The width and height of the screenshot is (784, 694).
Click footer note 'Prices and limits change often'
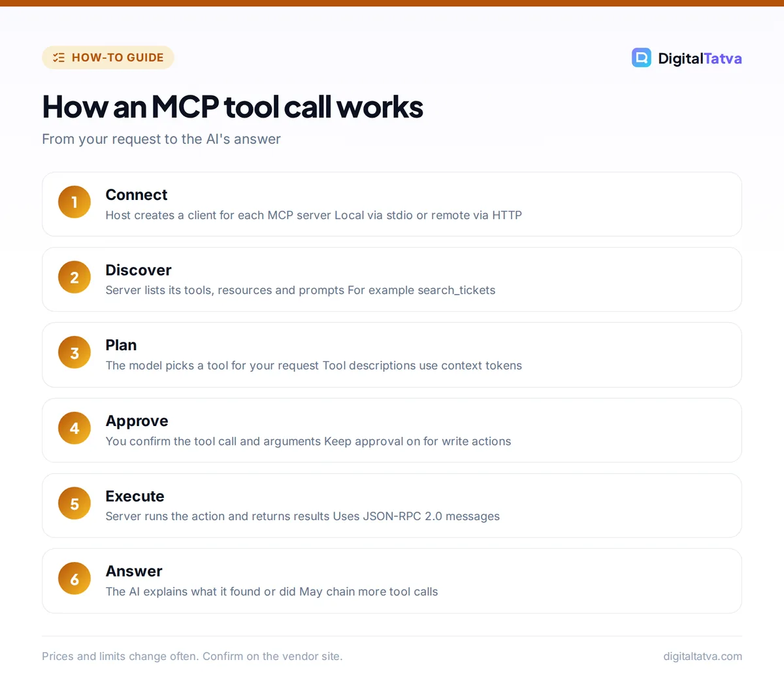[x=120, y=656]
